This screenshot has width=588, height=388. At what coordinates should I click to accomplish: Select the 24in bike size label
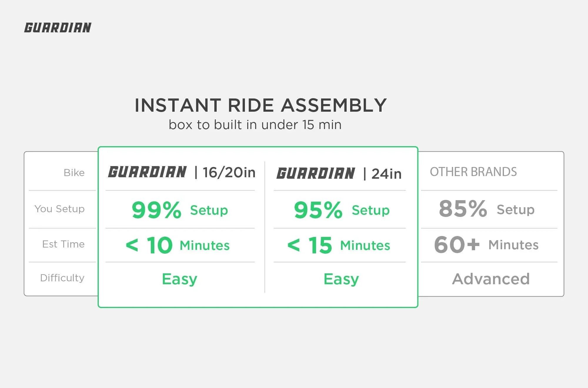[x=386, y=174]
